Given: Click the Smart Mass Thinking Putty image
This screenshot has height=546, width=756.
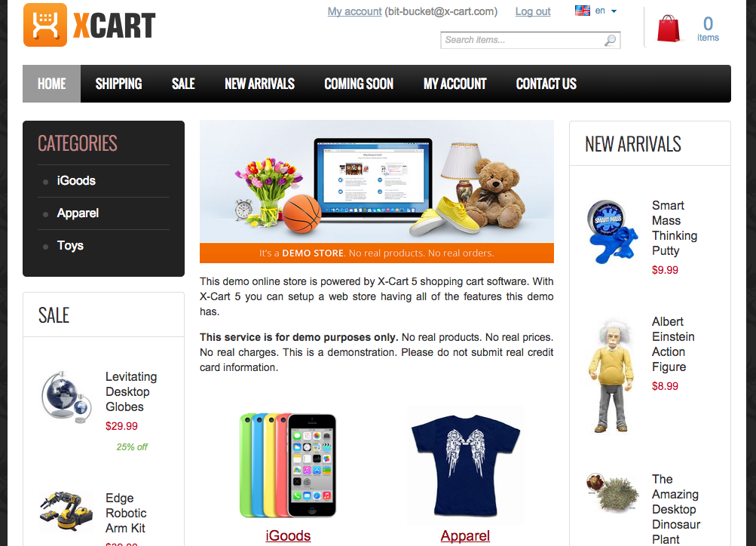Looking at the screenshot, I should (x=612, y=232).
